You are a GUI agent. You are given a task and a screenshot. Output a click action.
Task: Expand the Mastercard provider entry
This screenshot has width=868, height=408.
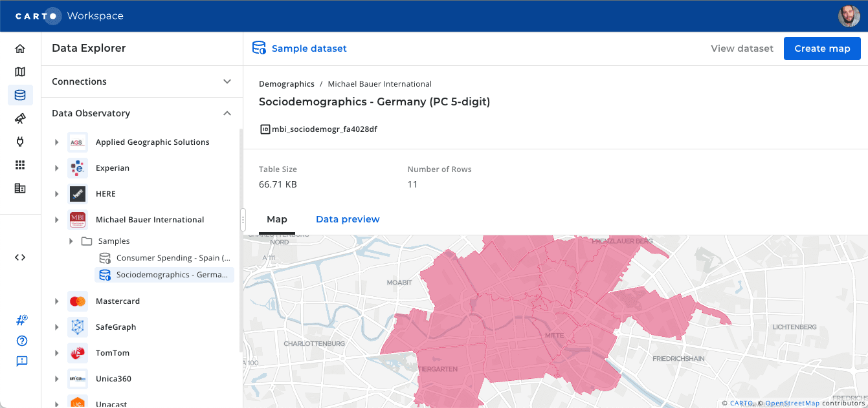click(x=56, y=301)
